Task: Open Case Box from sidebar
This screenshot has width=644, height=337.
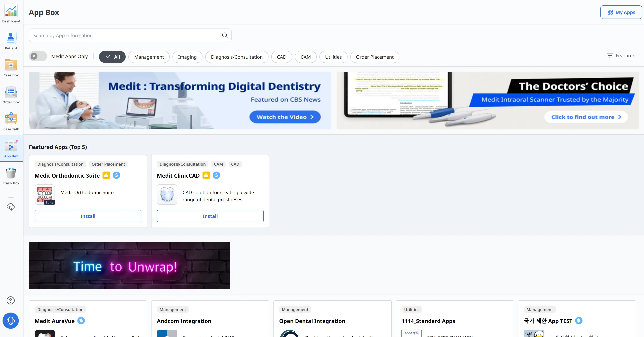Action: point(11,68)
